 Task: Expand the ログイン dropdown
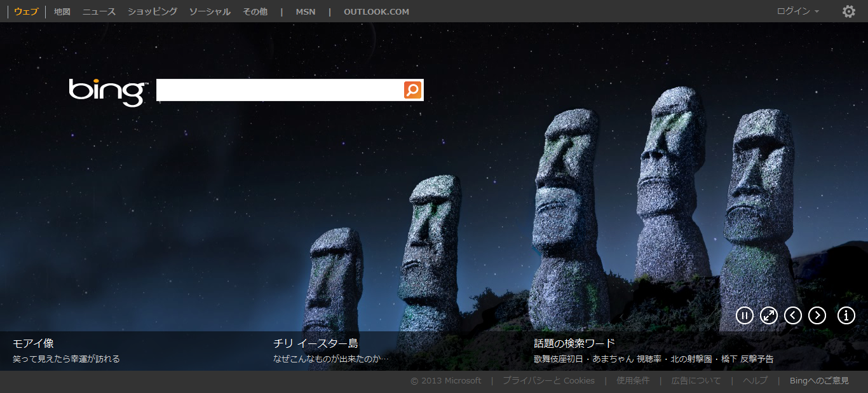coord(797,11)
